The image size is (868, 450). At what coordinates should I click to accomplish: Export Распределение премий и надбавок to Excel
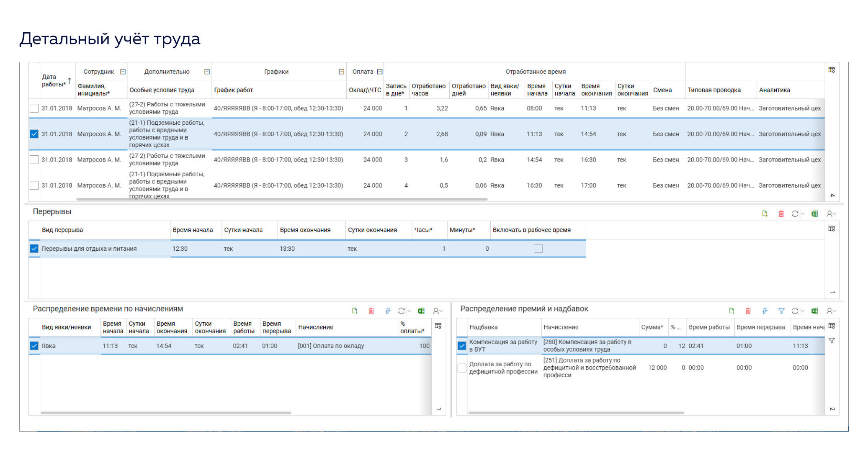click(x=814, y=311)
